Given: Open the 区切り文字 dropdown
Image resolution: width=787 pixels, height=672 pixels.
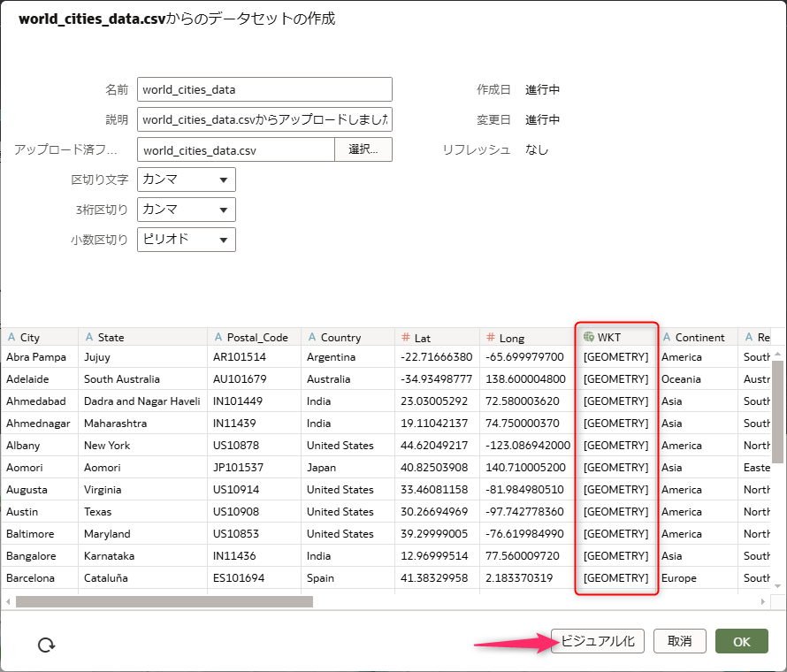Looking at the screenshot, I should (187, 179).
